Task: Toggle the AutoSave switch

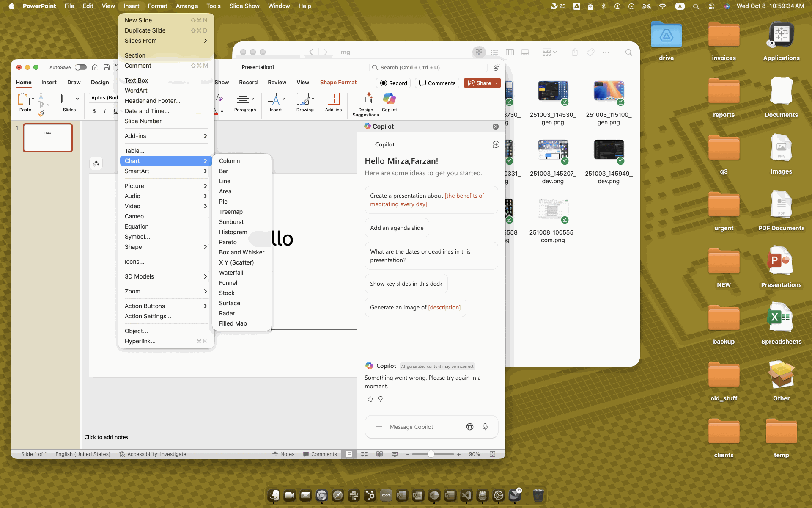Action: [x=80, y=67]
